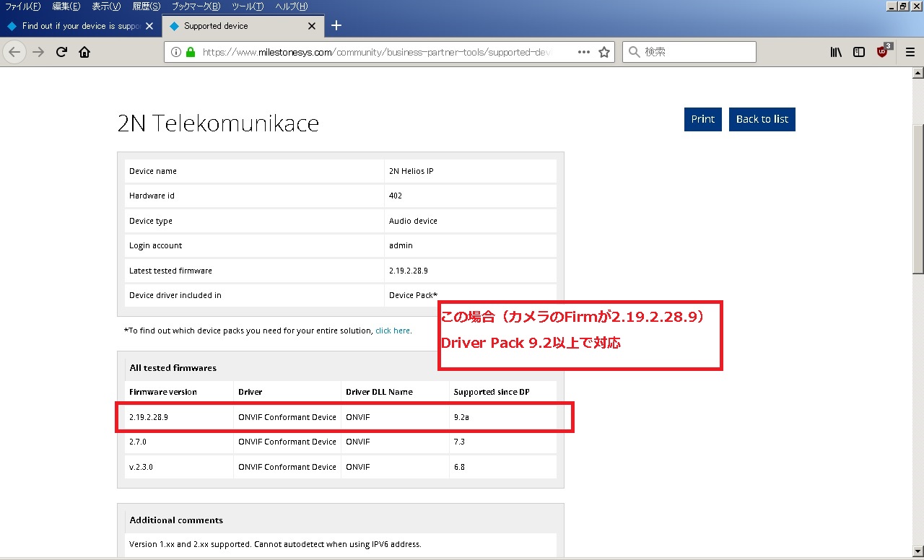The width and height of the screenshot is (924, 560).
Task: Click the 'Device Pack*' value
Action: 413,295
